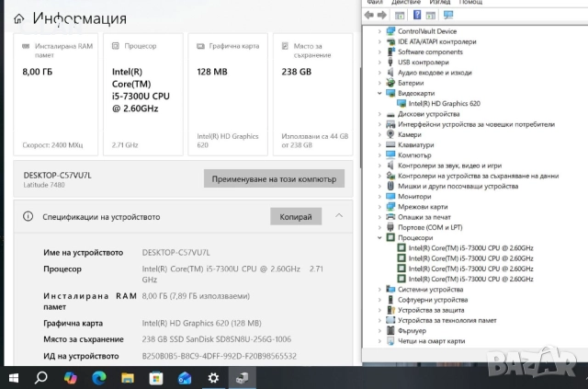Open the Файл menu in Device Manager
Image resolution: width=588 pixels, height=389 pixels.
(x=375, y=2)
